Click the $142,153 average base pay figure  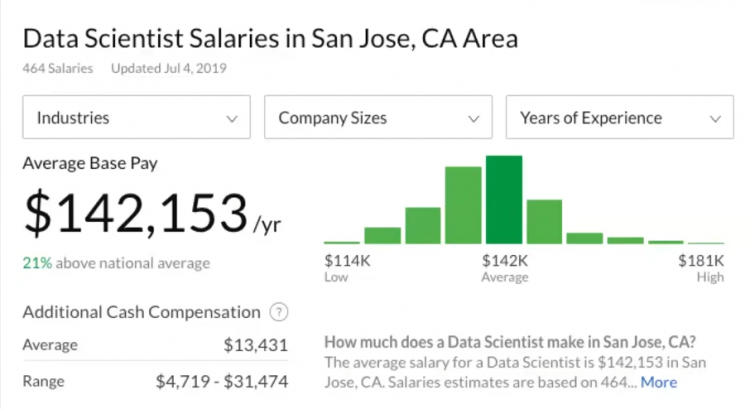point(135,214)
